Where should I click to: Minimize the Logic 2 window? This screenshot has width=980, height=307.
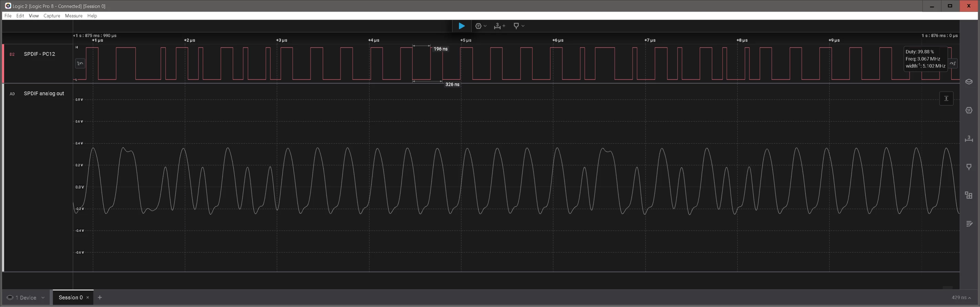pos(932,6)
